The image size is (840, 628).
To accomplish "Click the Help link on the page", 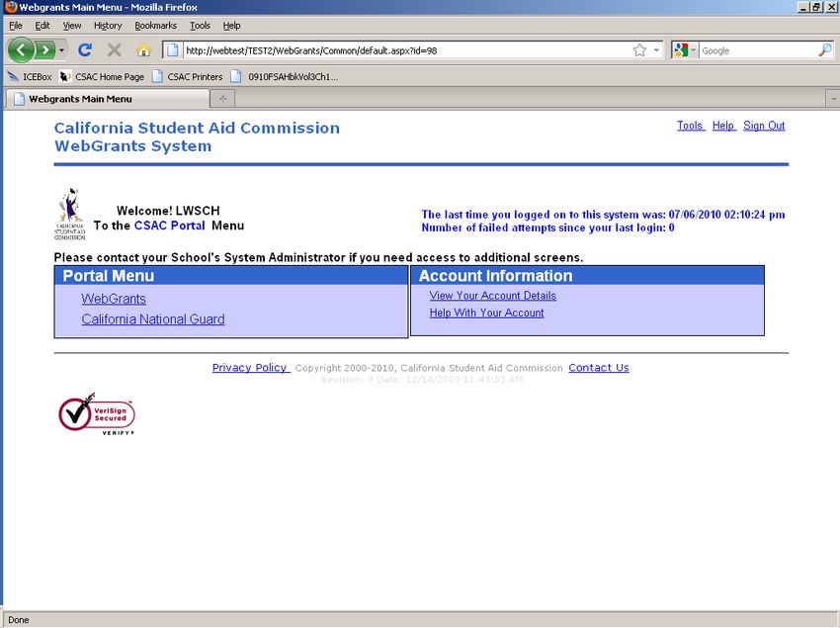I will 723,126.
